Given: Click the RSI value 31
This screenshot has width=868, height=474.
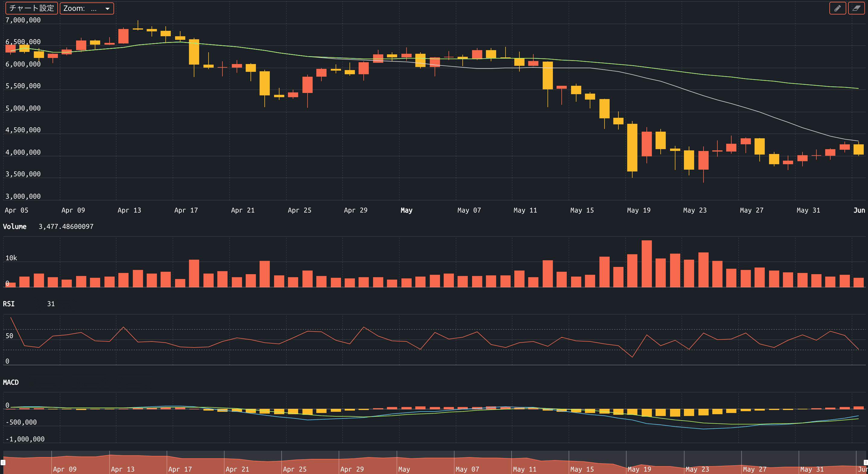Looking at the screenshot, I should (51, 304).
